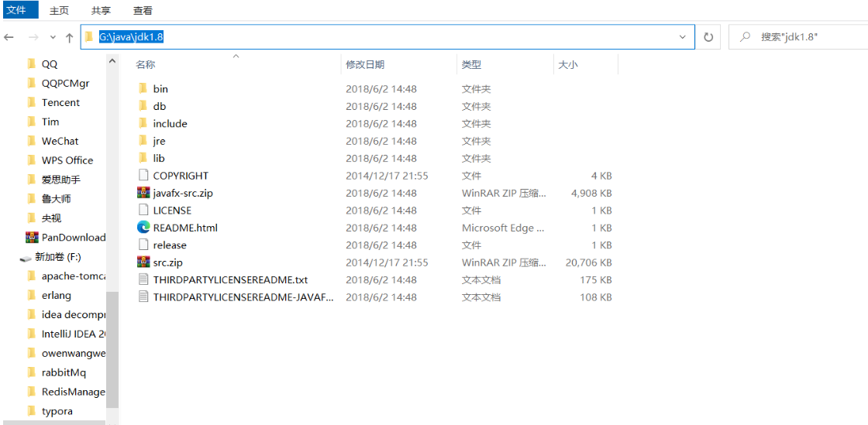
Task: Click javafx-src.zip size 4,908 KB
Action: pos(591,194)
